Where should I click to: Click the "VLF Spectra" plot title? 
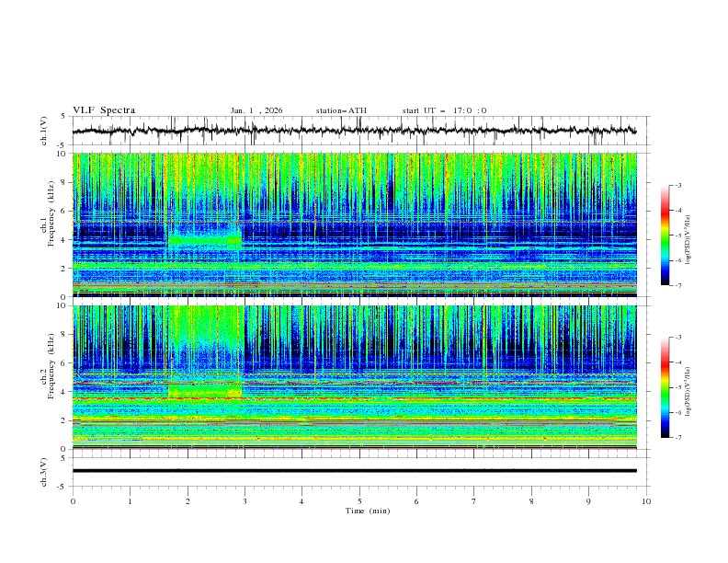point(104,110)
